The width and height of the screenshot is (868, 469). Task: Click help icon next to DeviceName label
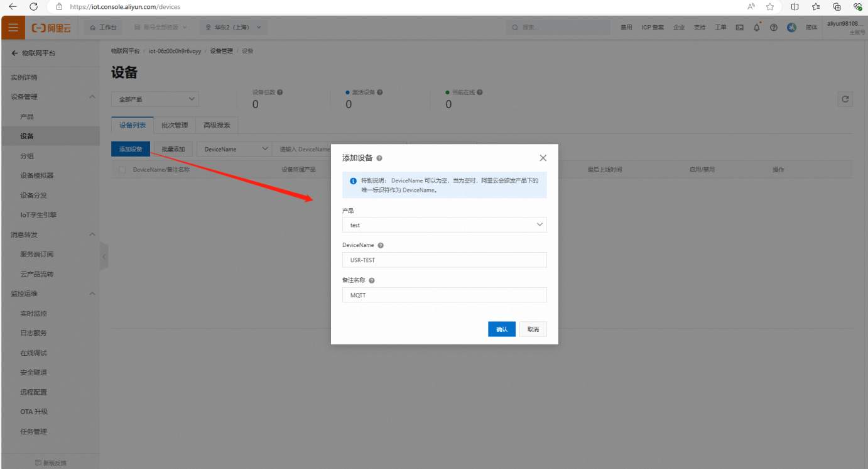point(381,246)
